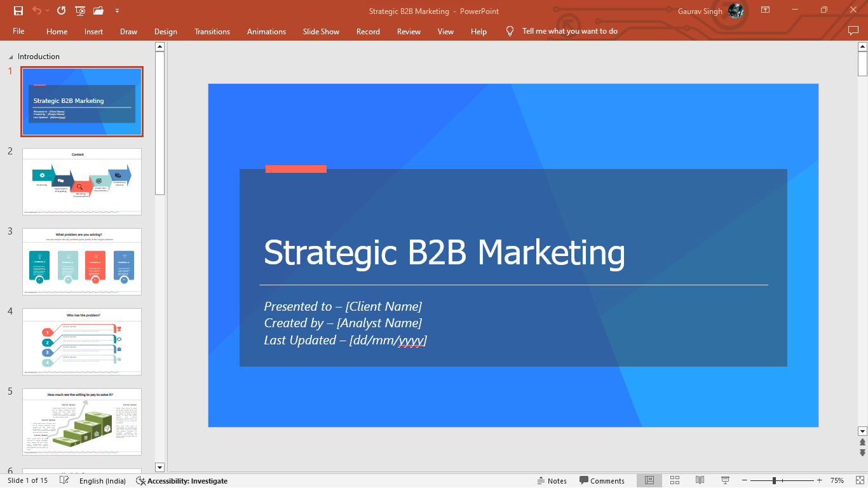Switch to the Insert ribbon tab
Image resolution: width=868 pixels, height=488 pixels.
(93, 31)
